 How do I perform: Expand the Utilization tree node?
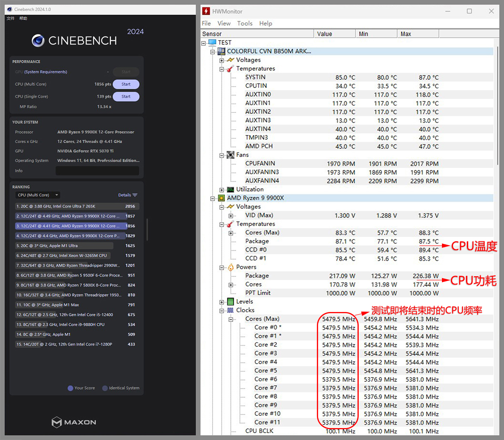[x=222, y=190]
